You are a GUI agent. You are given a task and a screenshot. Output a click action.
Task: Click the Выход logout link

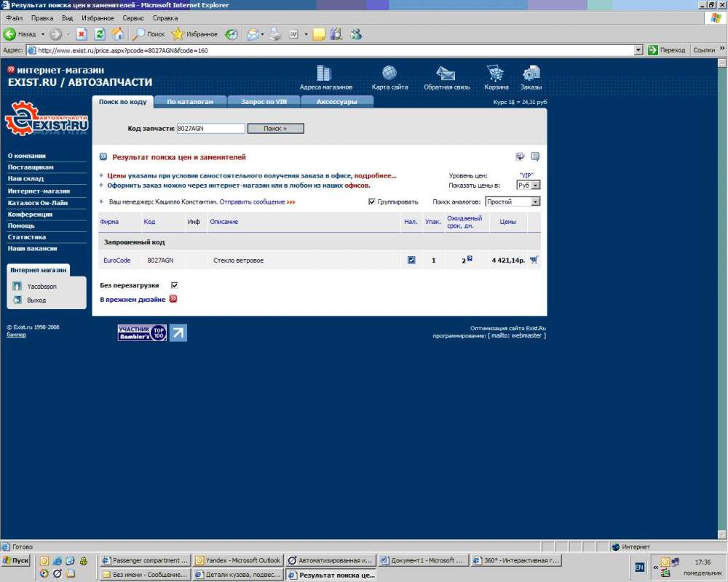click(36, 300)
